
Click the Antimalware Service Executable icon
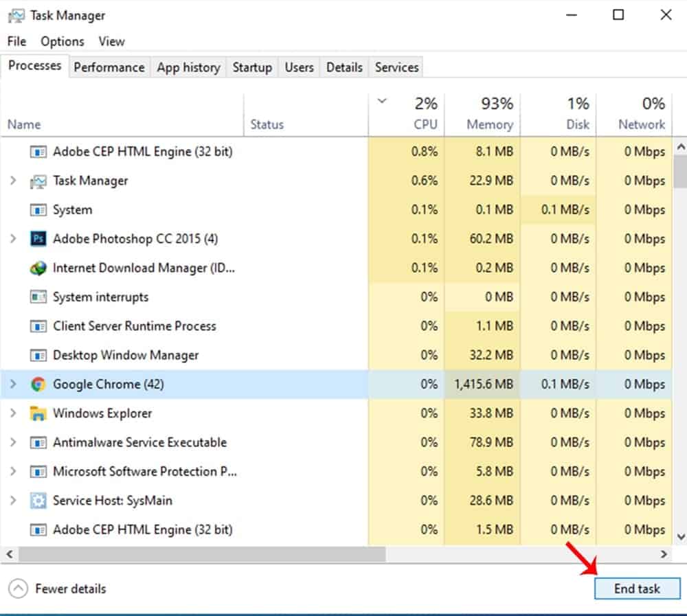tap(38, 442)
